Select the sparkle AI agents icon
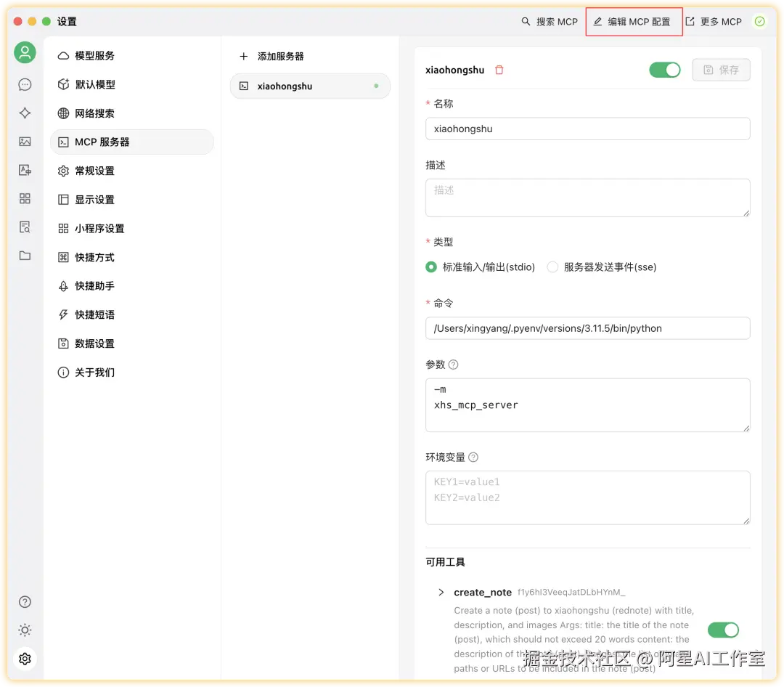The image size is (784, 687). tap(25, 113)
